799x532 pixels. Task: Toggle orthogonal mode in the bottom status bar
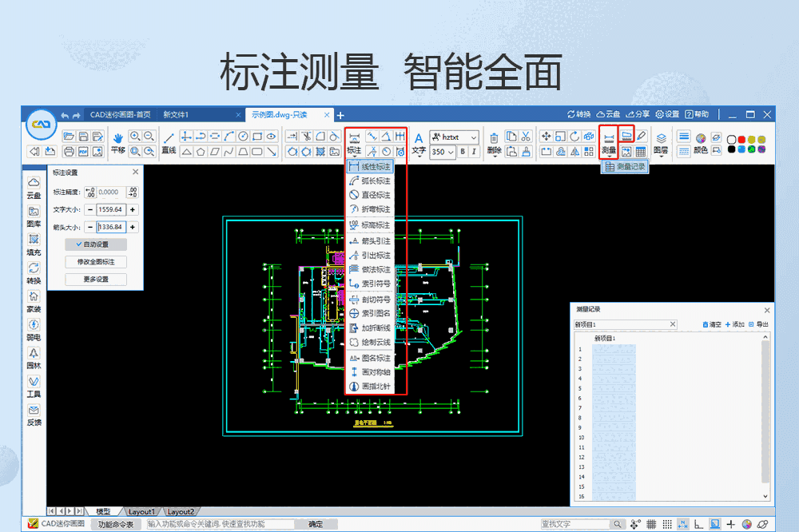click(698, 523)
